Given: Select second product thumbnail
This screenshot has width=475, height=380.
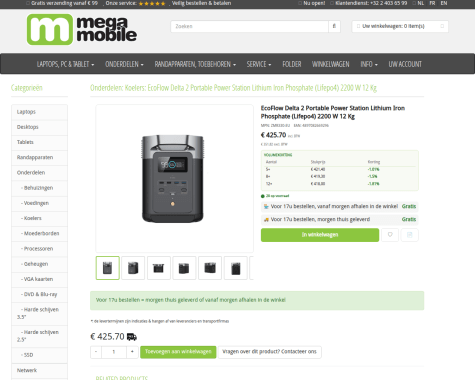Looking at the screenshot, I should (x=133, y=268).
